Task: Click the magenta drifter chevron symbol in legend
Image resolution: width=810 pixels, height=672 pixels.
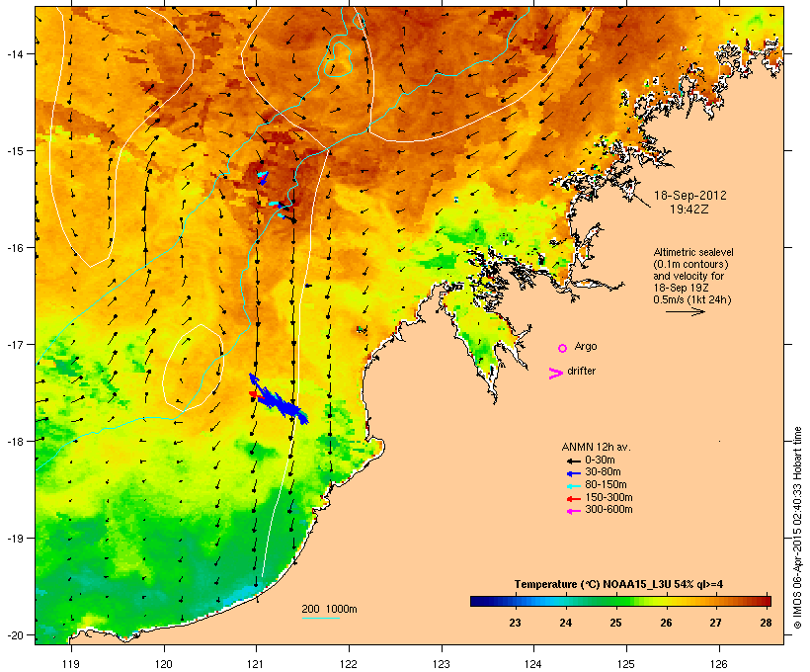Action: coord(555,374)
